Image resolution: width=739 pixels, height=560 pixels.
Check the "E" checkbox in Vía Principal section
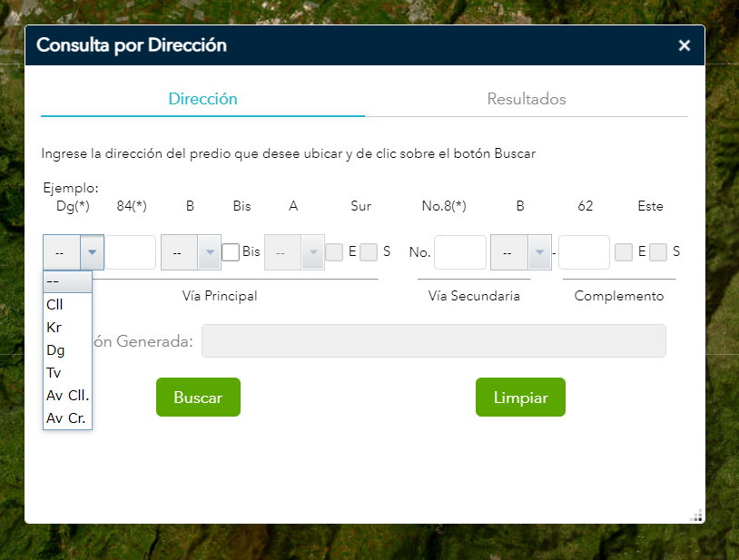pyautogui.click(x=332, y=252)
